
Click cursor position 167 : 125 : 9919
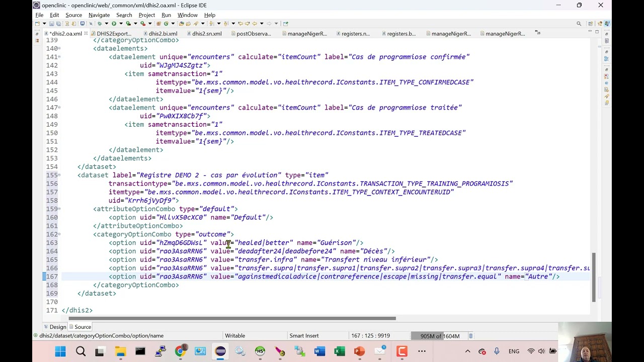(x=370, y=336)
